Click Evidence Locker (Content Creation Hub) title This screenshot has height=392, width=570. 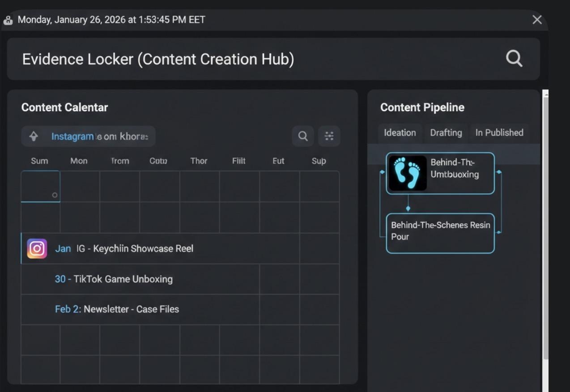[158, 59]
